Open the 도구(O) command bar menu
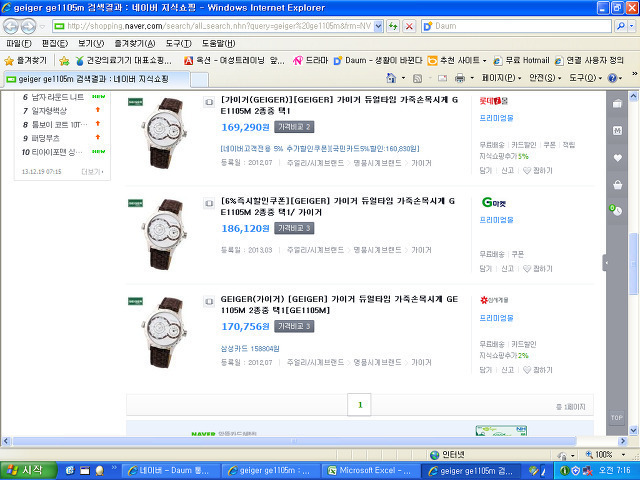 pyautogui.click(x=585, y=78)
